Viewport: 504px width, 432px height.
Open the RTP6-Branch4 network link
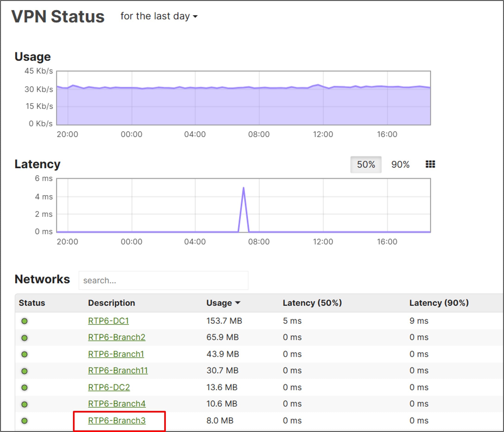coord(117,403)
